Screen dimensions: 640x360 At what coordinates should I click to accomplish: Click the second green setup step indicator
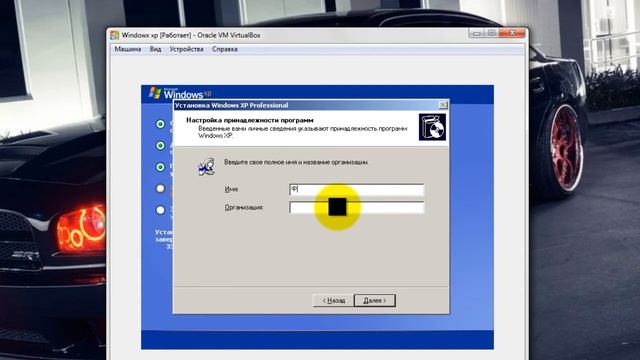160,145
